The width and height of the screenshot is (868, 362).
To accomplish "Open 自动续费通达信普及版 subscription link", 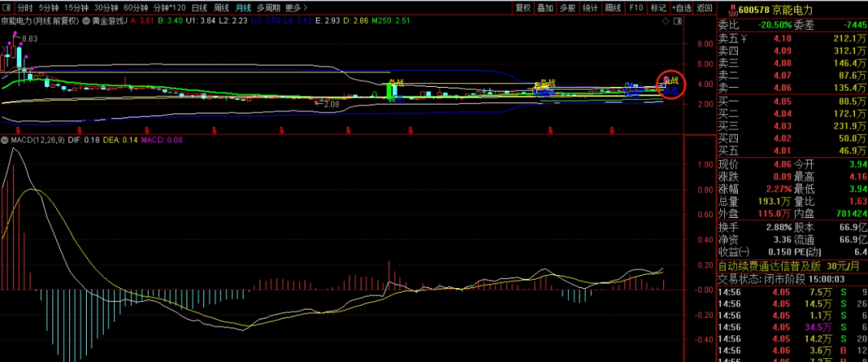I will [x=791, y=266].
